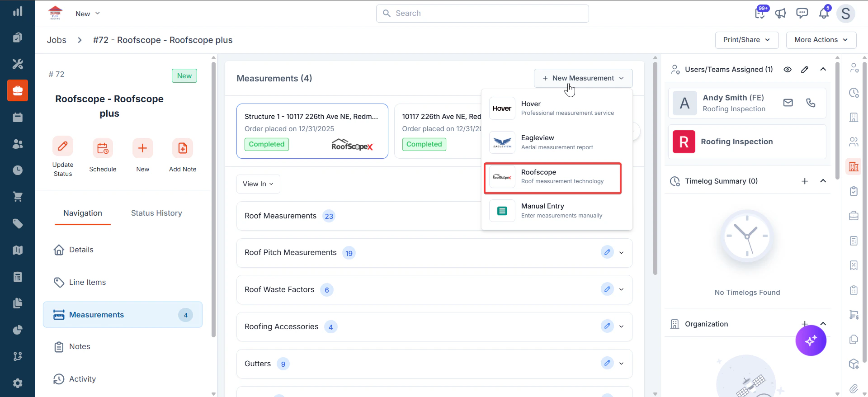Open the settings gear in left sidebar
Image resolution: width=868 pixels, height=397 pixels.
(x=18, y=383)
